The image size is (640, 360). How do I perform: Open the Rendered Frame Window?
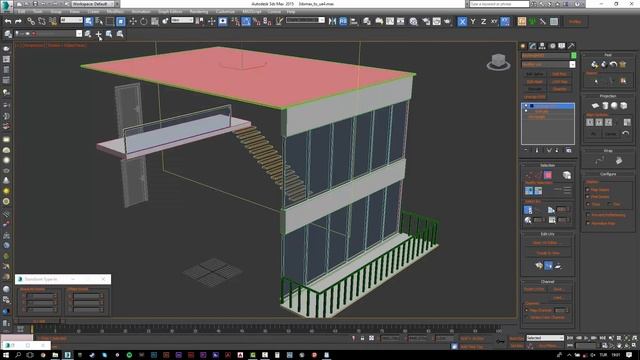coord(437,21)
